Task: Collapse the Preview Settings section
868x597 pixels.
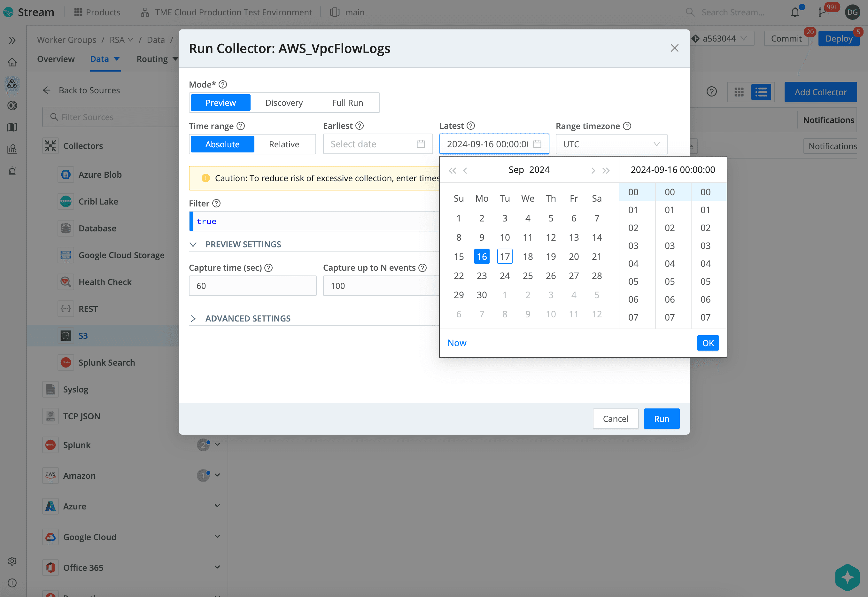Action: tap(243, 244)
